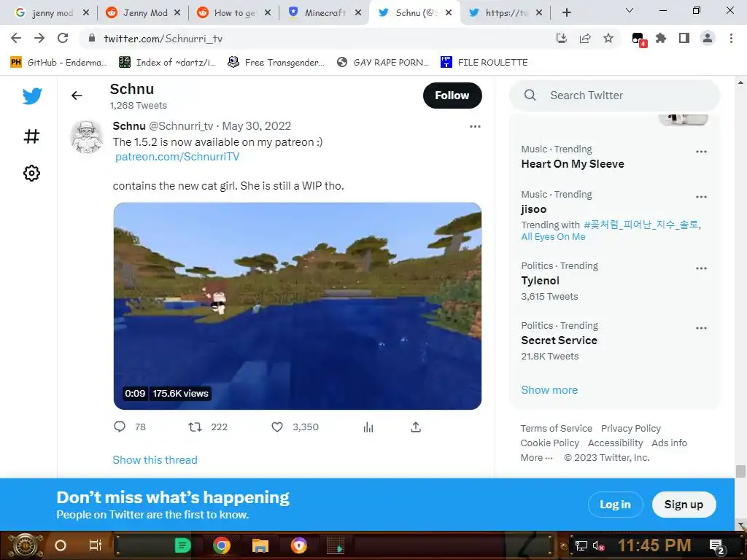Like the tweet showing 3,350 likes

point(277,427)
